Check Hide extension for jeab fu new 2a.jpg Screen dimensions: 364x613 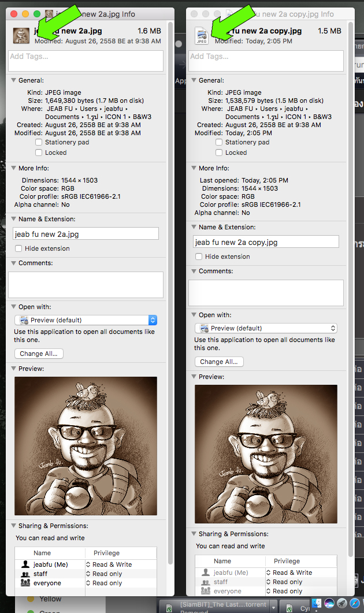(x=18, y=248)
